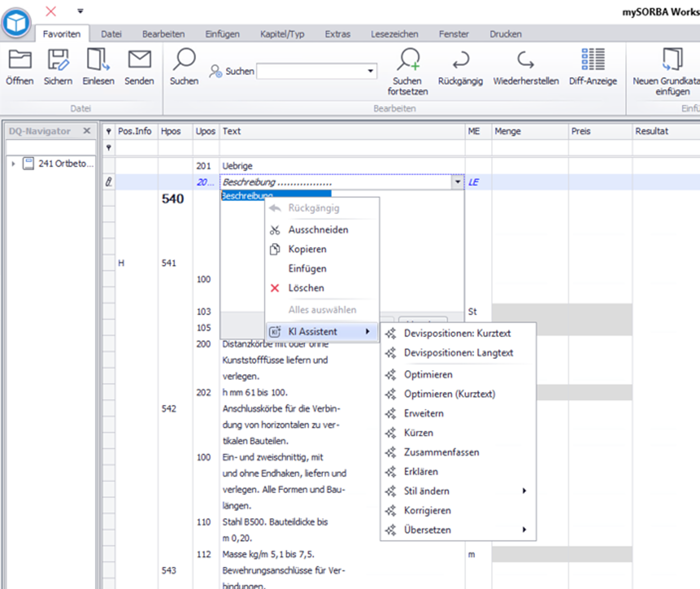The image size is (700, 589).
Task: Click the Öffnen folder icon
Action: (20, 60)
